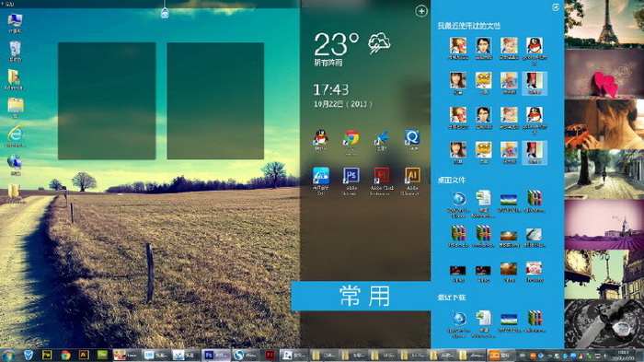Open Adobe Illustrator shortcut in the panel
This screenshot has height=362, width=644.
pos(412,176)
